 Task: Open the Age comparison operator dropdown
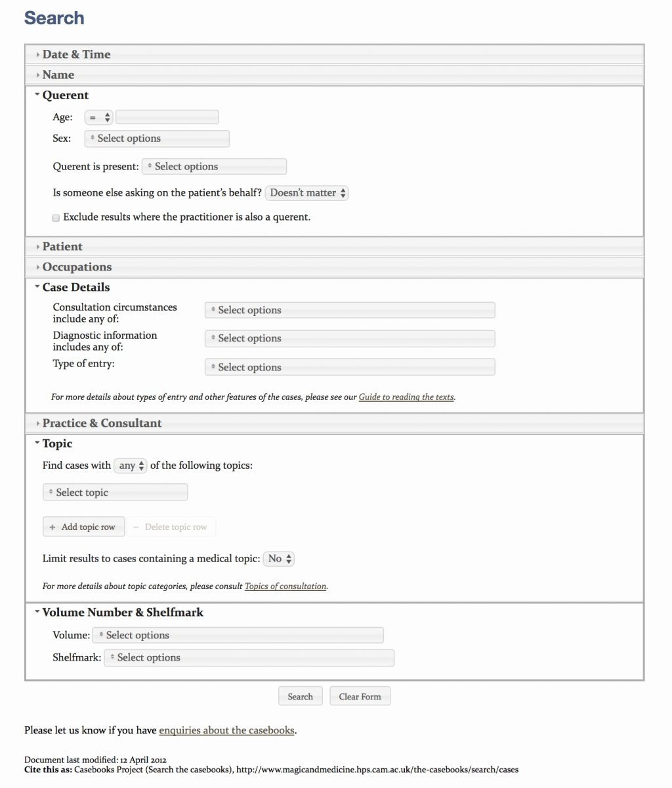99,118
